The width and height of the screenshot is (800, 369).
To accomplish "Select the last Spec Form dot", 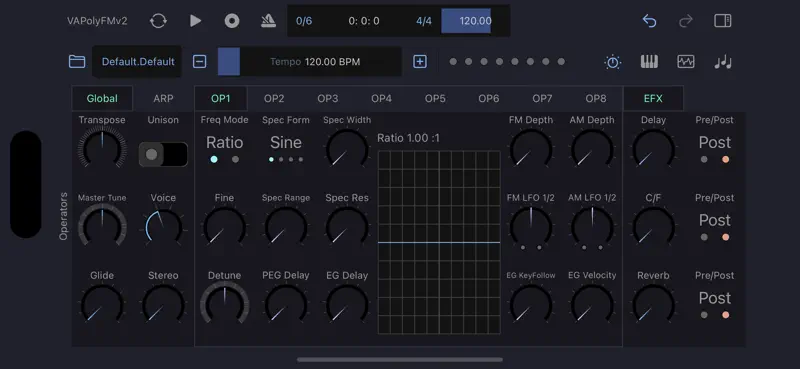I will click(x=301, y=159).
